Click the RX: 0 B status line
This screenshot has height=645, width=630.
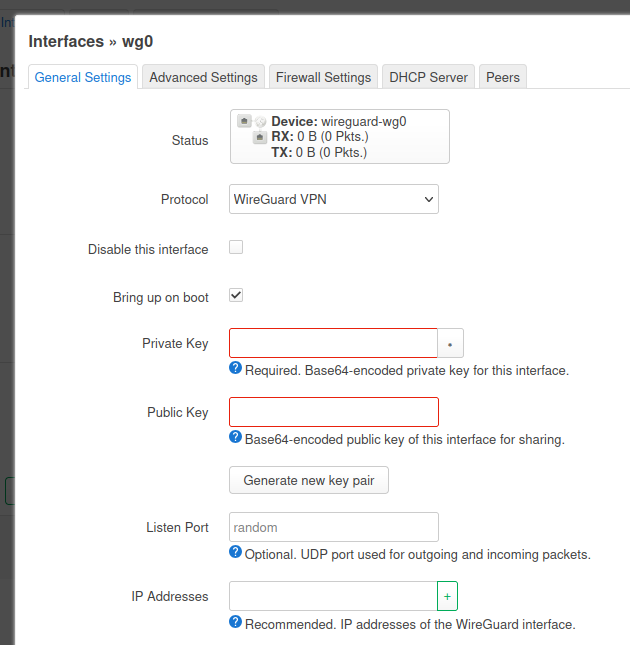[x=320, y=137]
